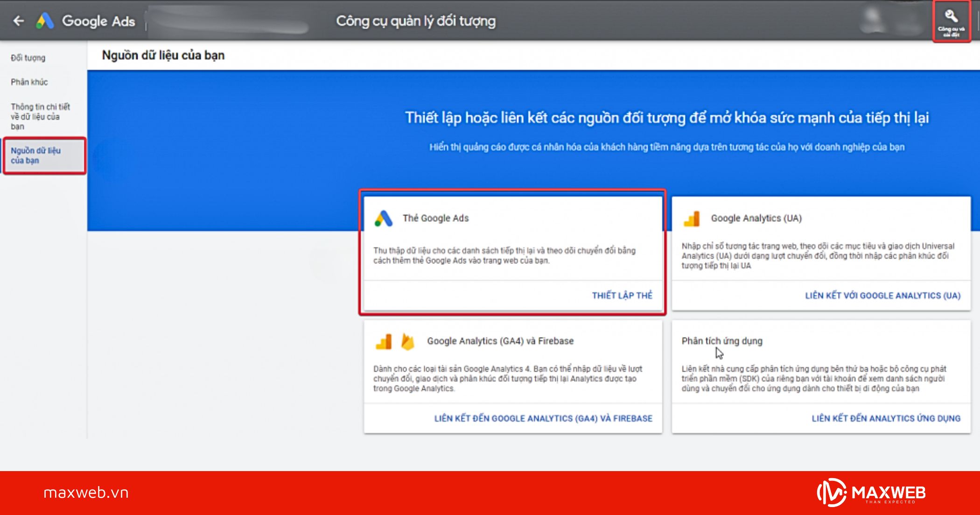The image size is (980, 515).
Task: Click the Thẻ Google Ads tag icon
Action: point(384,217)
